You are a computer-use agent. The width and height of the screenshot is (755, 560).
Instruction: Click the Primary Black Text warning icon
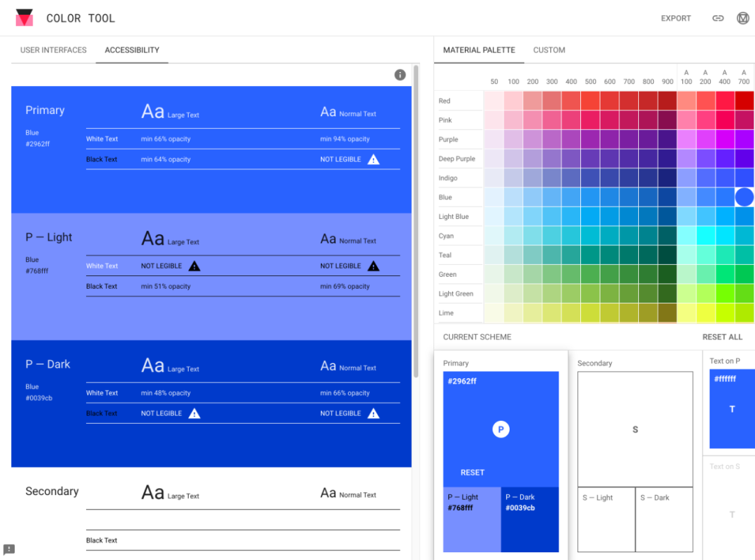[373, 159]
